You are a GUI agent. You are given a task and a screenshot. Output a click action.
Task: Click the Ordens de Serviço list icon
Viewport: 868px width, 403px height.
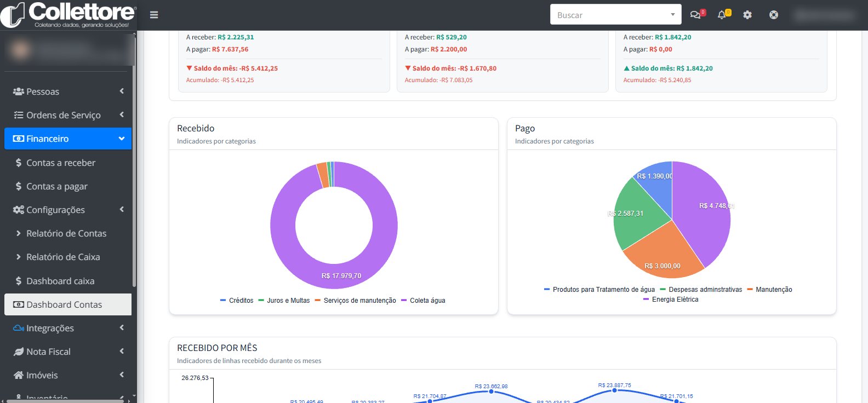[19, 115]
